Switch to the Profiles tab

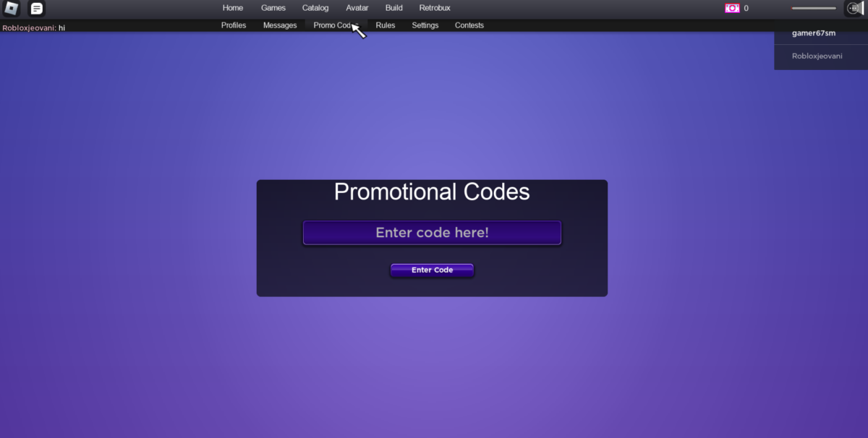pyautogui.click(x=233, y=25)
